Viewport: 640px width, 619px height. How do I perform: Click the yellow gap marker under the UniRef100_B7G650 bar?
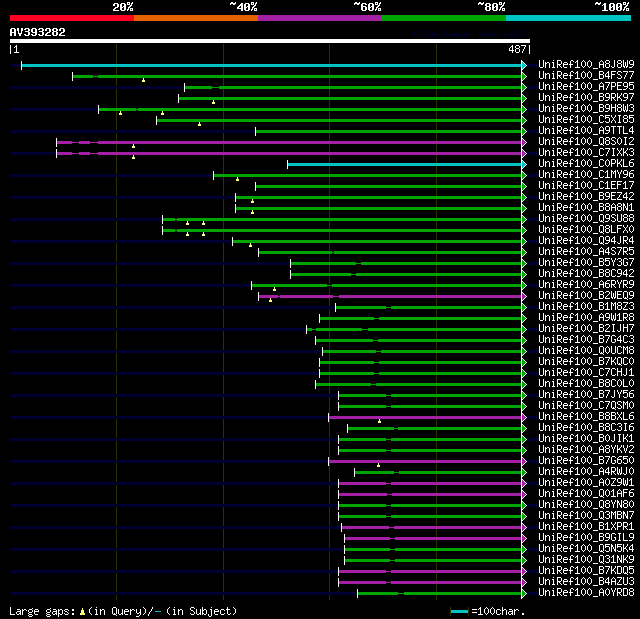[x=378, y=466]
